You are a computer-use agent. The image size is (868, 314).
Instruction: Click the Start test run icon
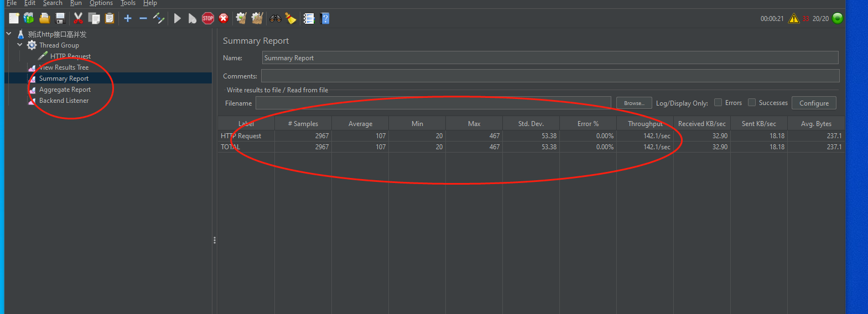click(177, 18)
